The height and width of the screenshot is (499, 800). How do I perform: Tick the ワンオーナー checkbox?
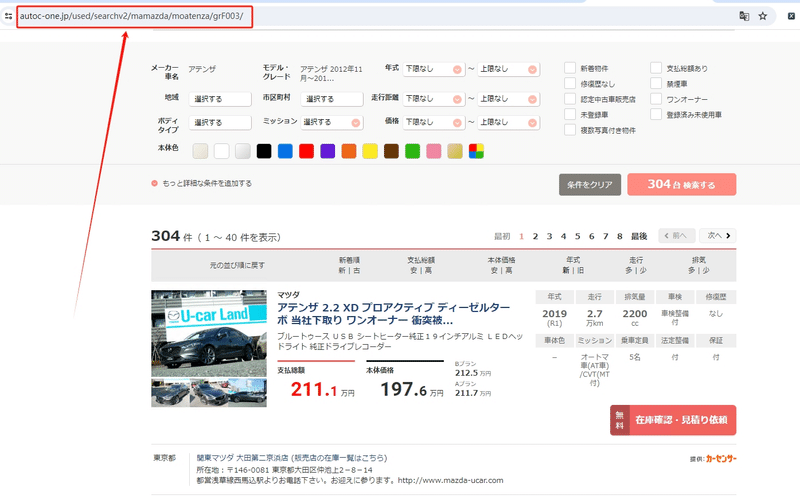(x=656, y=99)
